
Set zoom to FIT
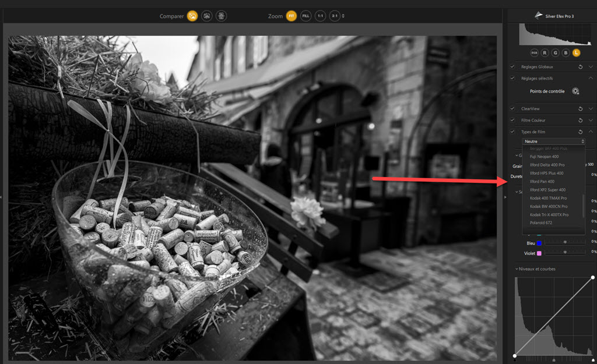pyautogui.click(x=292, y=16)
